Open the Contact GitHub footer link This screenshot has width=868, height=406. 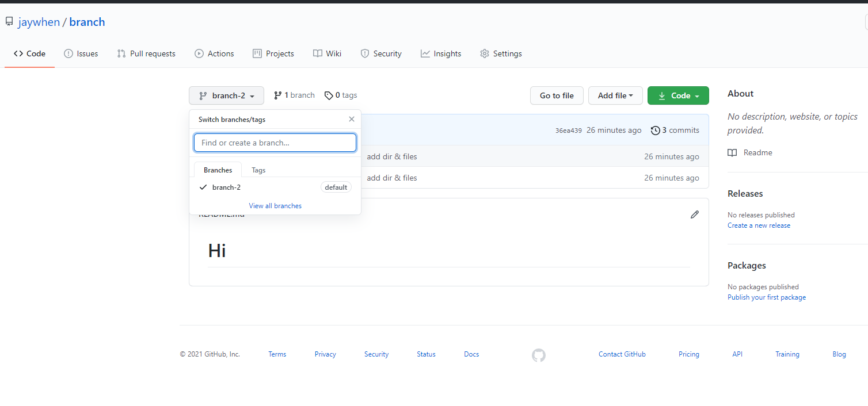pos(622,354)
